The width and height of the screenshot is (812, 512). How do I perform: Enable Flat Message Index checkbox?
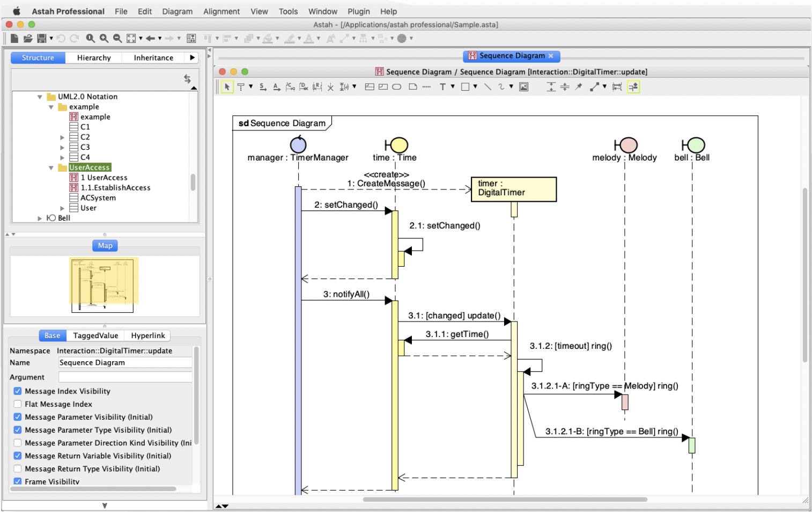18,404
